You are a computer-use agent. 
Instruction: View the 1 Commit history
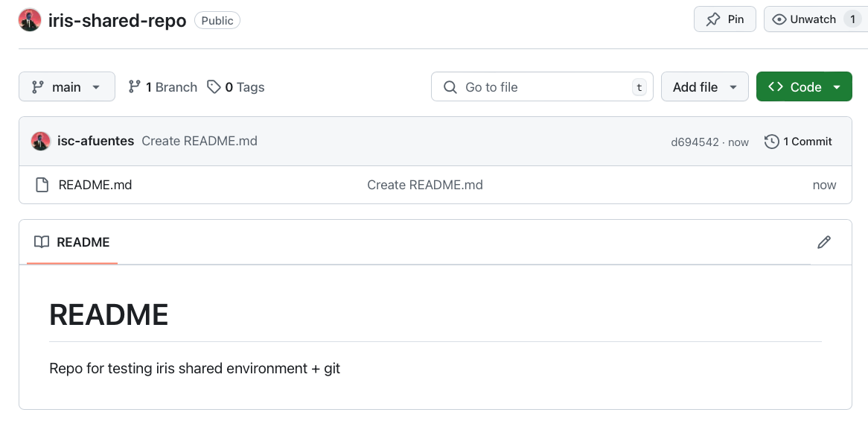[807, 142]
